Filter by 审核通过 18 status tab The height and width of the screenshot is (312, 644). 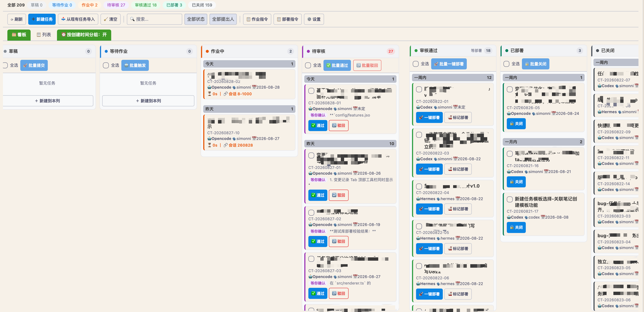point(146,5)
